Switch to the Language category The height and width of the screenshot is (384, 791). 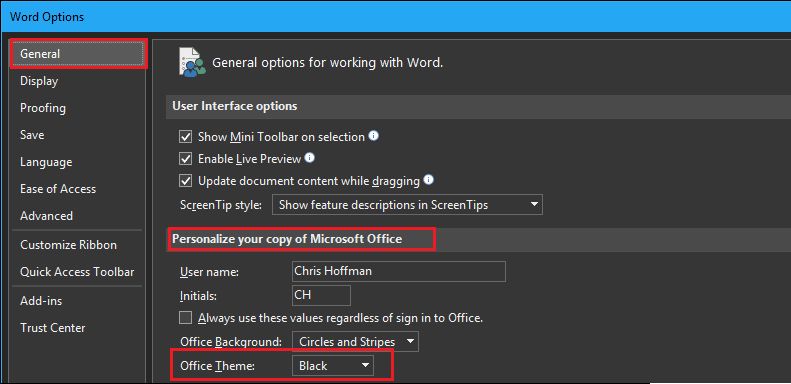(x=46, y=162)
